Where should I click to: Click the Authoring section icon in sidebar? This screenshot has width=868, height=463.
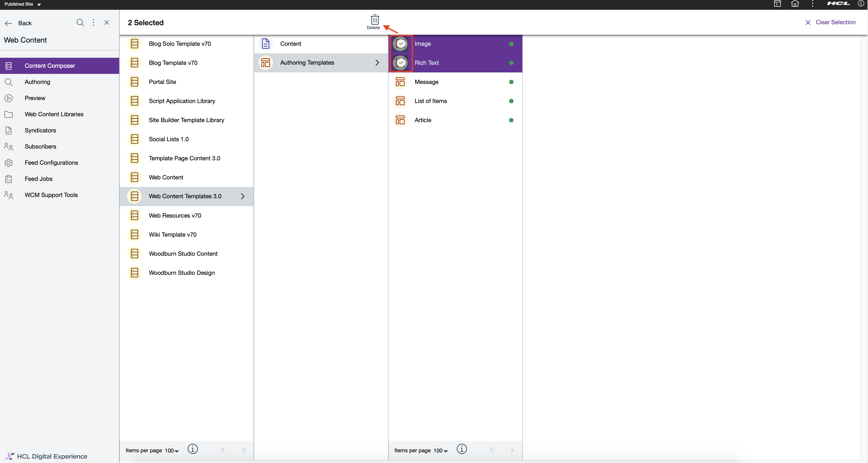(9, 81)
